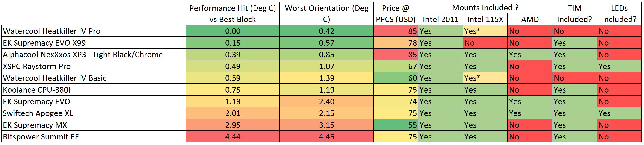Select the Mounts Included ? merged header
Viewport: 644px width, 145px height.
pyautogui.click(x=485, y=8)
